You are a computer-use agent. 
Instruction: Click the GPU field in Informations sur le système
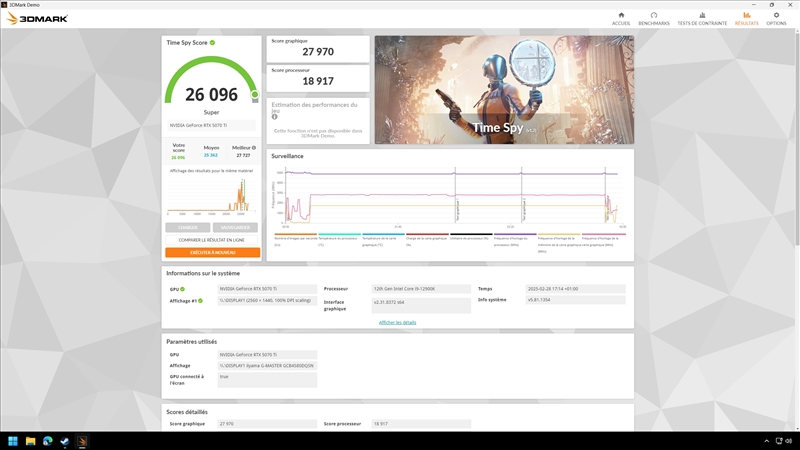267,289
